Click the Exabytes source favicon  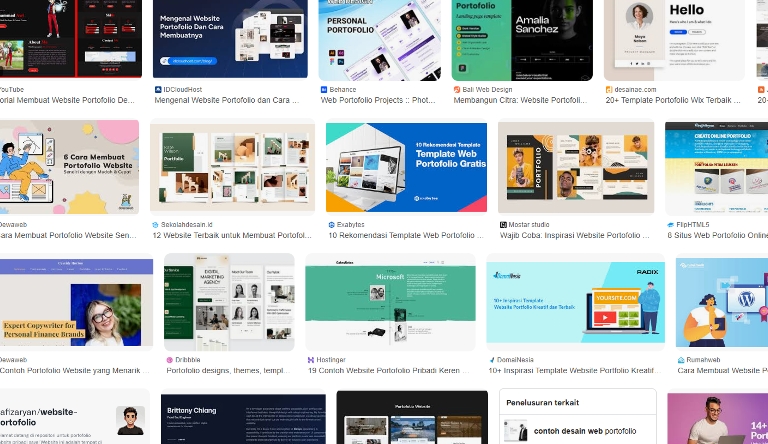[x=331, y=225]
